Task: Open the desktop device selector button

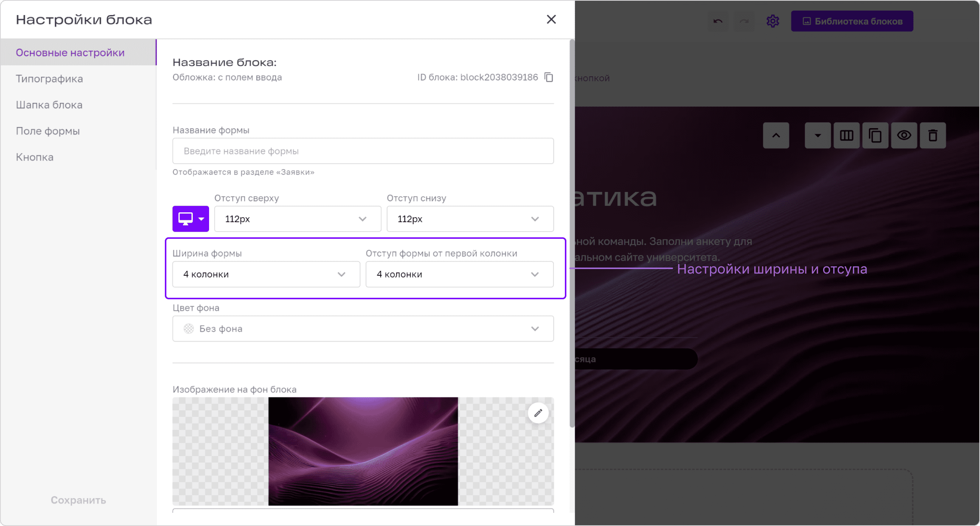Action: [x=191, y=219]
